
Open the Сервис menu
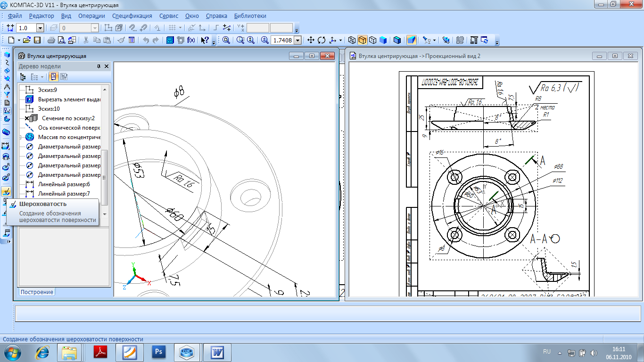[169, 16]
